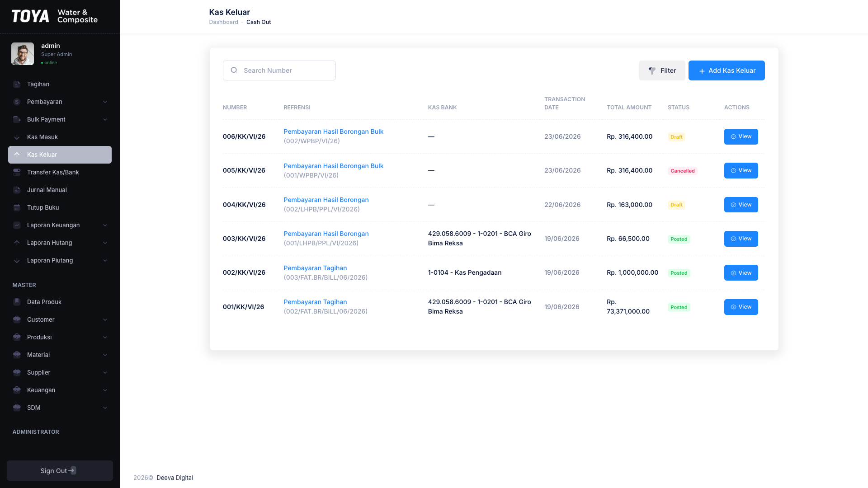Select the Kas Keluar menu item
Image resolution: width=868 pixels, height=488 pixels.
60,155
